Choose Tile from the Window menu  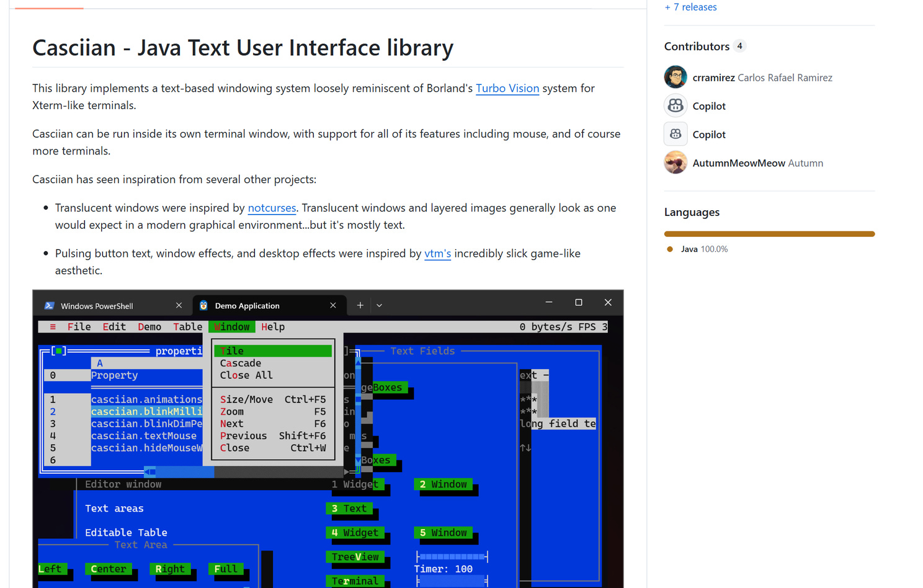pos(273,351)
